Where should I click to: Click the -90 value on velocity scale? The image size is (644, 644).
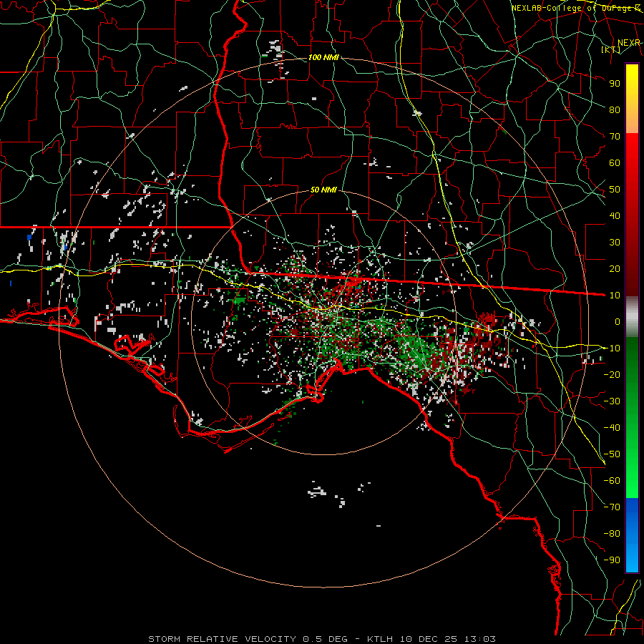tap(612, 560)
